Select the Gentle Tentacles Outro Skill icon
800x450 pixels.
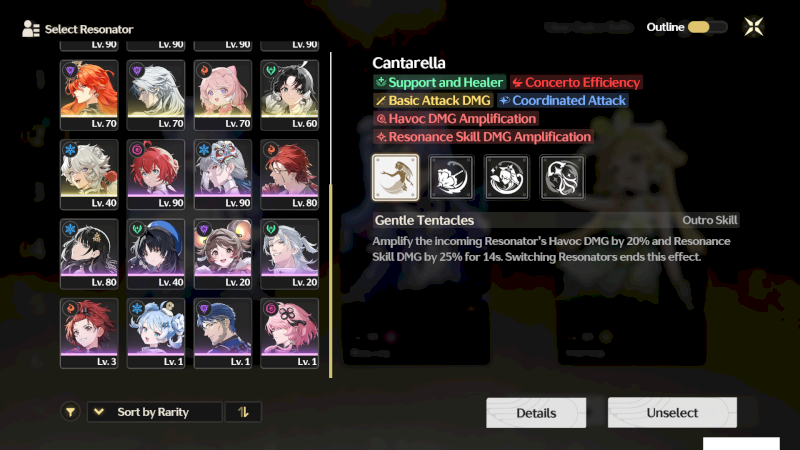coord(395,177)
